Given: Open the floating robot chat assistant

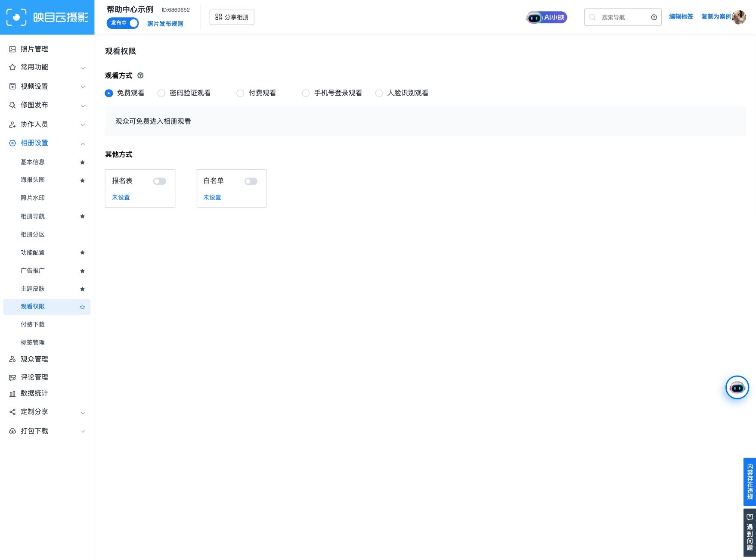Looking at the screenshot, I should 737,387.
